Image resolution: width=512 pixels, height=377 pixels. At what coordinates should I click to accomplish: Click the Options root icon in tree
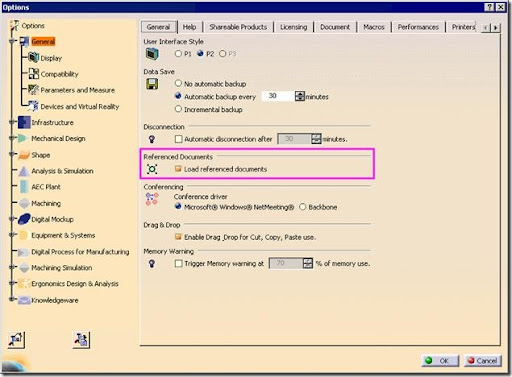click(x=15, y=25)
